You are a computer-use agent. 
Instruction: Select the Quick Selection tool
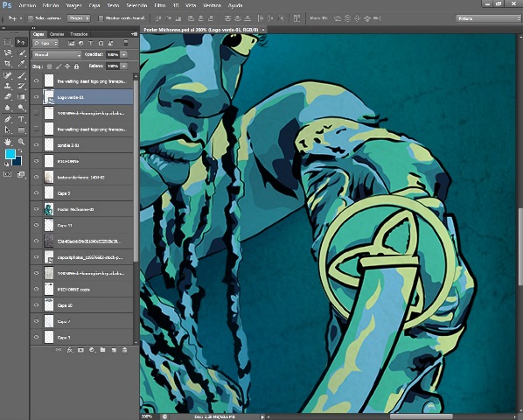coord(21,53)
